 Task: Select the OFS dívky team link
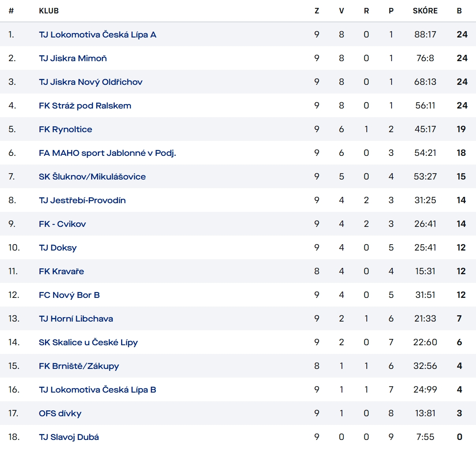coord(60,413)
